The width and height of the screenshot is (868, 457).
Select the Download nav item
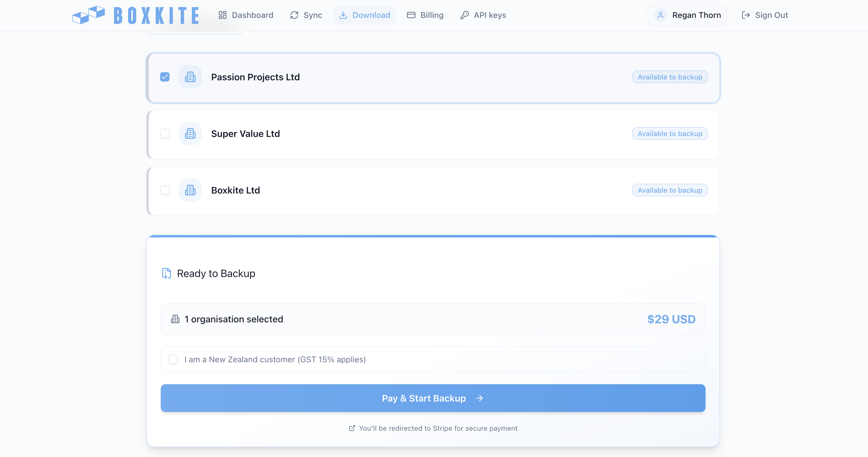[364, 15]
